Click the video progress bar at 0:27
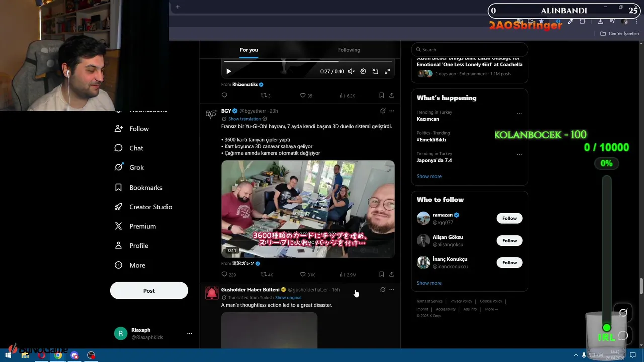 click(338, 61)
